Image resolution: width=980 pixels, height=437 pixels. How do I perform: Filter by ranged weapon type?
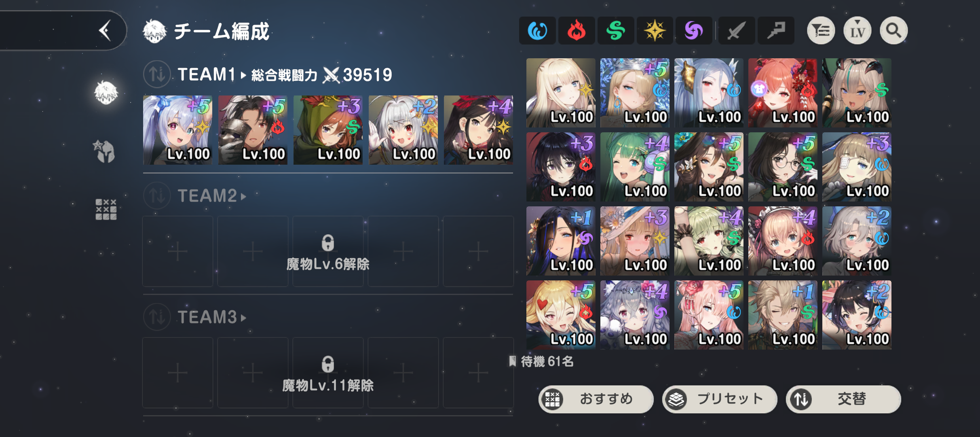(x=776, y=31)
